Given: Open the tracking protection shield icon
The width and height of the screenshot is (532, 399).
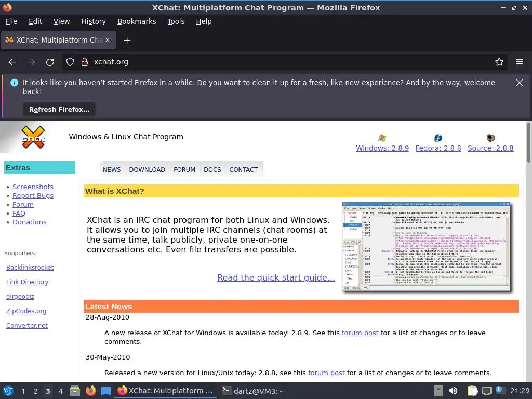Looking at the screenshot, I should click(x=70, y=62).
